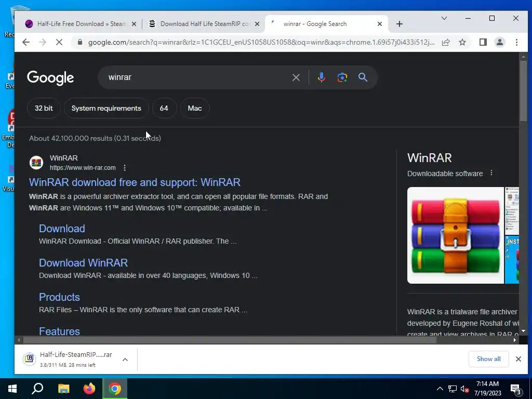Show hidden system tray icons
Screen dimensions: 532x399
coord(440,389)
